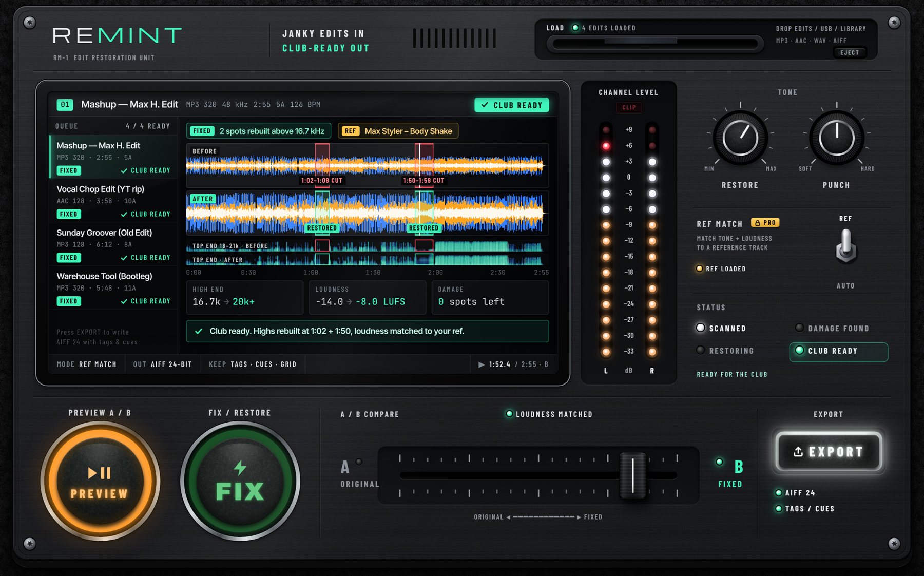
Task: Select Sunday Groover (Old Edit) in the queue
Action: pyautogui.click(x=113, y=245)
